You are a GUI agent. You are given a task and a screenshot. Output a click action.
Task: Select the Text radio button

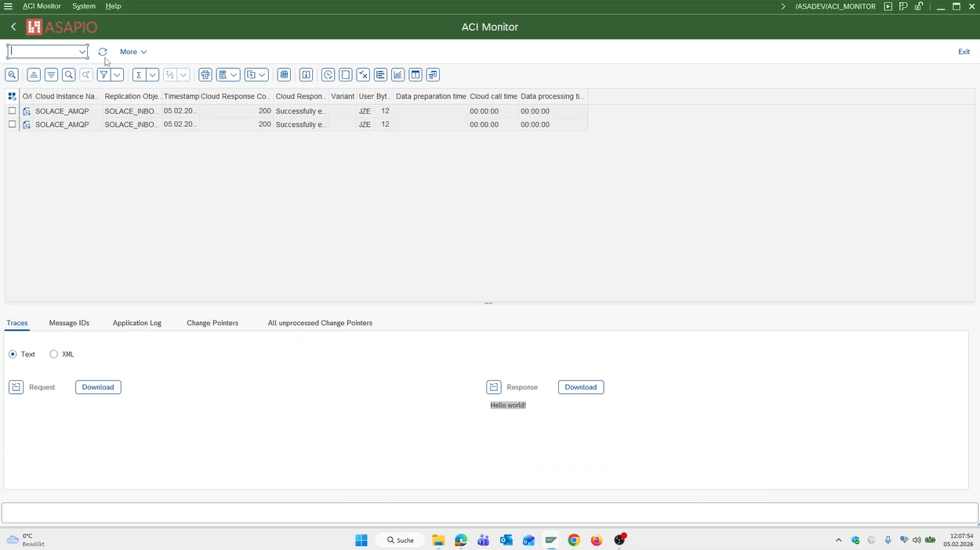point(13,354)
